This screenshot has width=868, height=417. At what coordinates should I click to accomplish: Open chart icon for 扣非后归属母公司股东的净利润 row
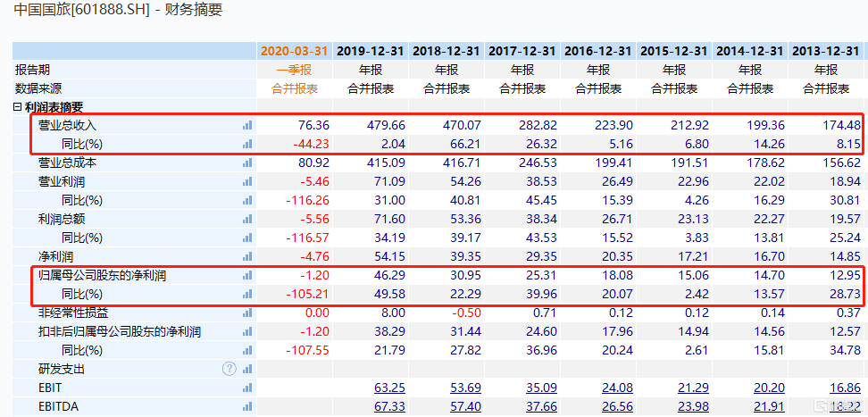pyautogui.click(x=246, y=331)
